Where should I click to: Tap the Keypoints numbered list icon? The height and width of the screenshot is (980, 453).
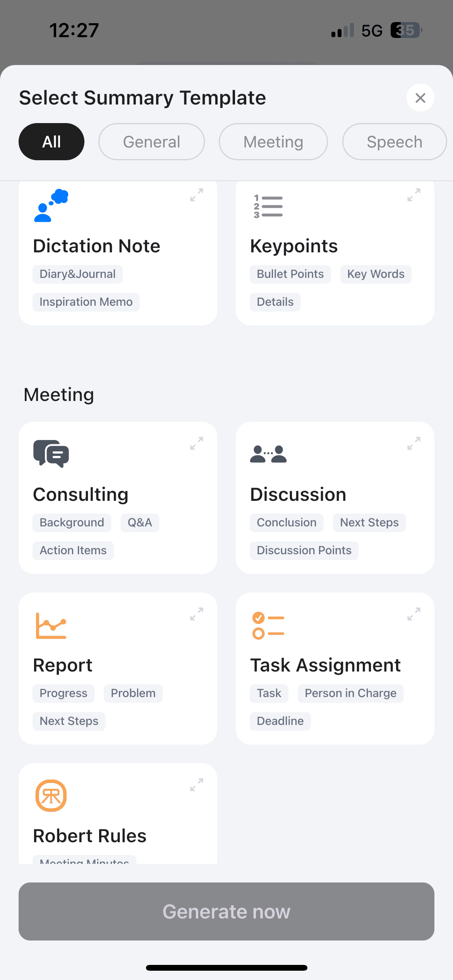tap(268, 206)
